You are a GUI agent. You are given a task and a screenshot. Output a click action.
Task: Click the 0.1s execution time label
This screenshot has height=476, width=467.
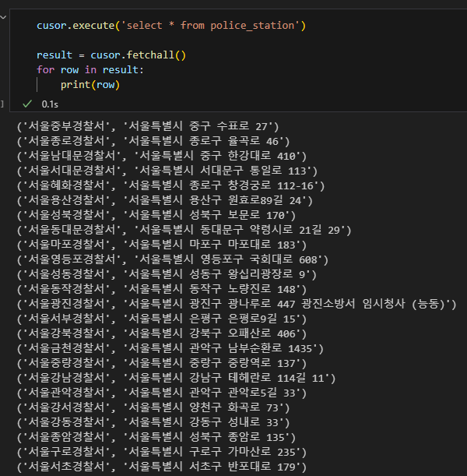(50, 104)
